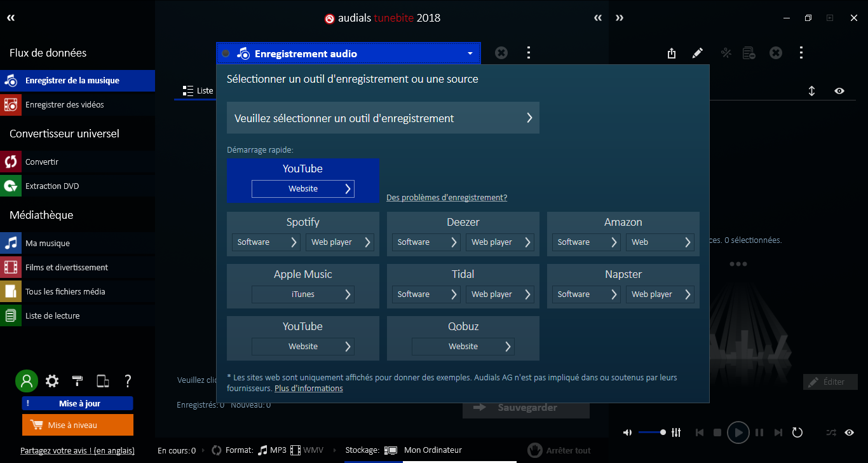Select Deezer Web player option
Screen dimensions: 868x463
500,242
